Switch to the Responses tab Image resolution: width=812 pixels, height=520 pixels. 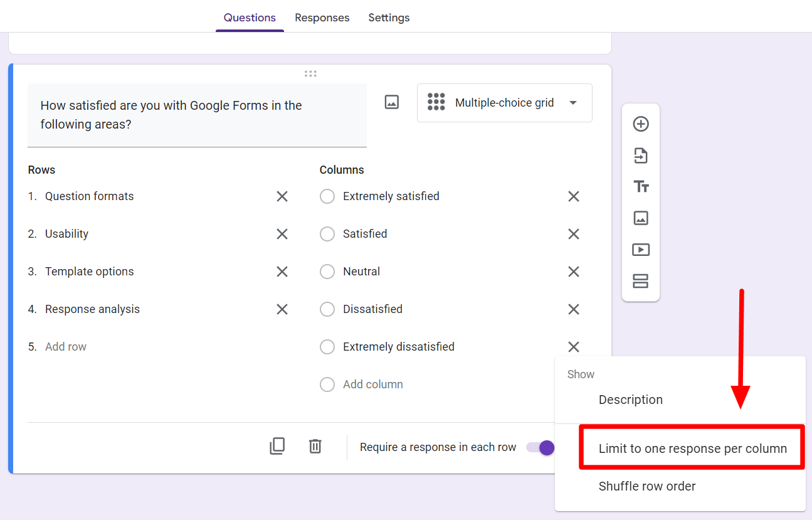point(322,18)
